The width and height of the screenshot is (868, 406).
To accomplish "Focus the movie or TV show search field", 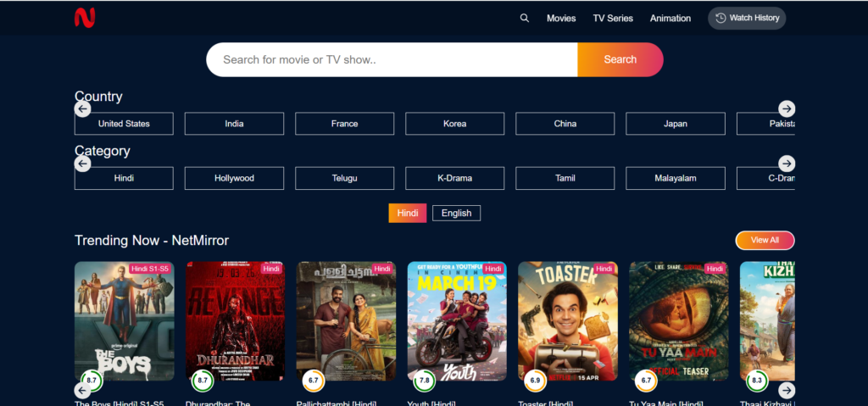I will point(392,60).
